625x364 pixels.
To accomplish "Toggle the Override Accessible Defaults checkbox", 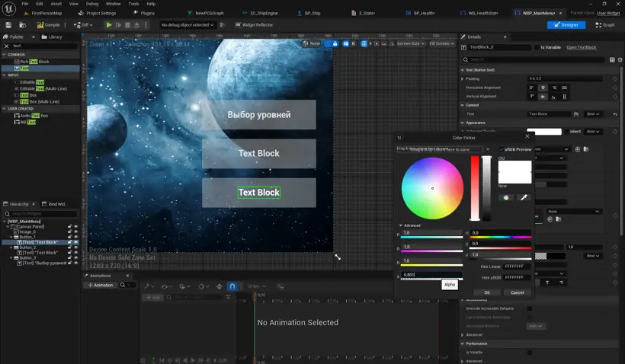I will (x=529, y=308).
